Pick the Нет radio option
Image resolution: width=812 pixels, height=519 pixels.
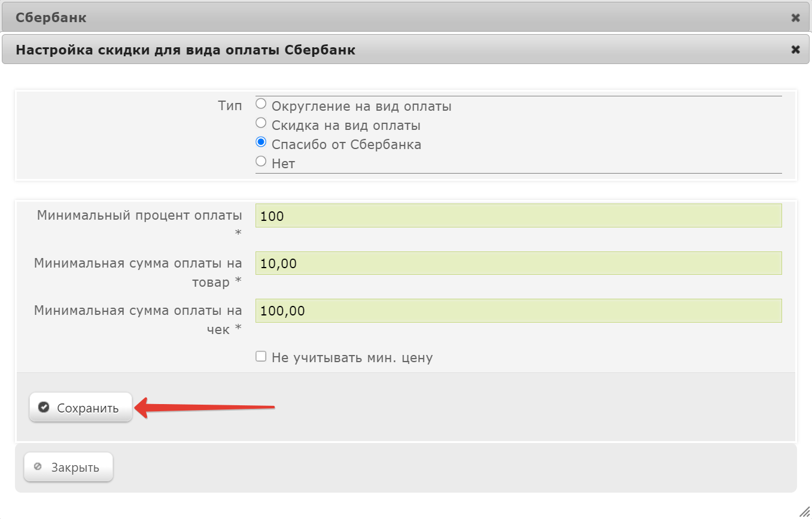click(261, 162)
